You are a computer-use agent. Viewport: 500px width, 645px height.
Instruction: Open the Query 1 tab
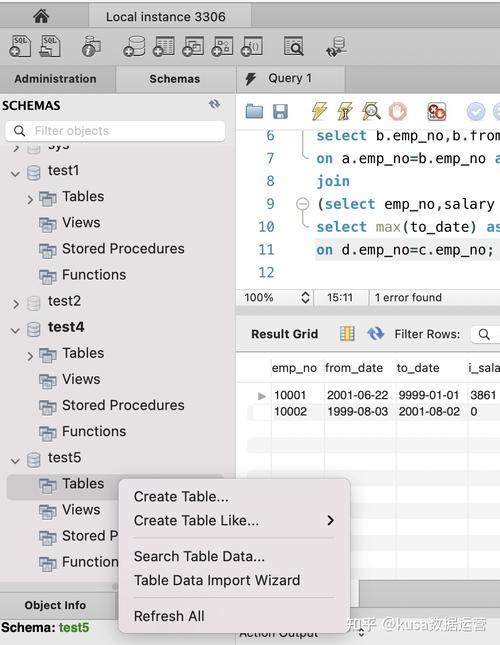coord(290,78)
